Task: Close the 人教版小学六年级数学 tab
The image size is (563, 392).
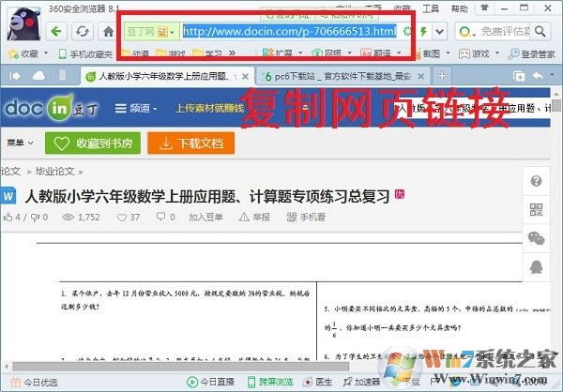Action: point(245,76)
